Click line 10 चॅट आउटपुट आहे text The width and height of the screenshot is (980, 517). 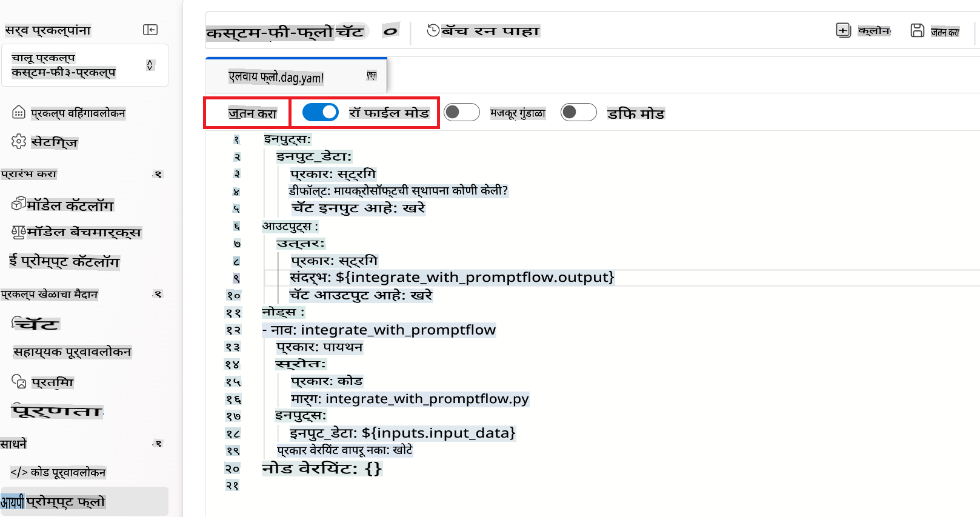point(361,295)
